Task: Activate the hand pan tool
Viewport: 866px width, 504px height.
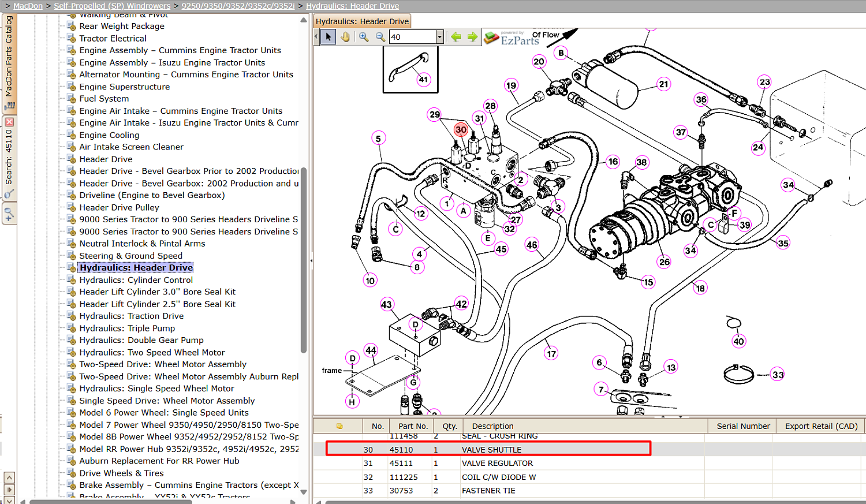Action: click(345, 37)
